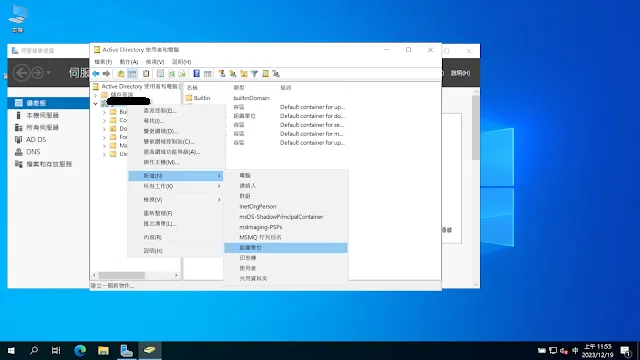Expand the 儲存查詢 saved queries node

(96, 95)
